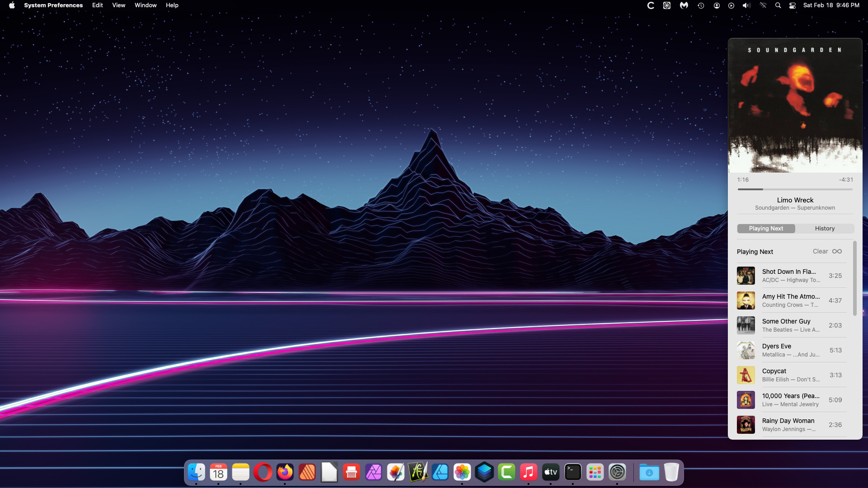Open Terminal from the Dock
This screenshot has height=488, width=868.
[x=573, y=472]
